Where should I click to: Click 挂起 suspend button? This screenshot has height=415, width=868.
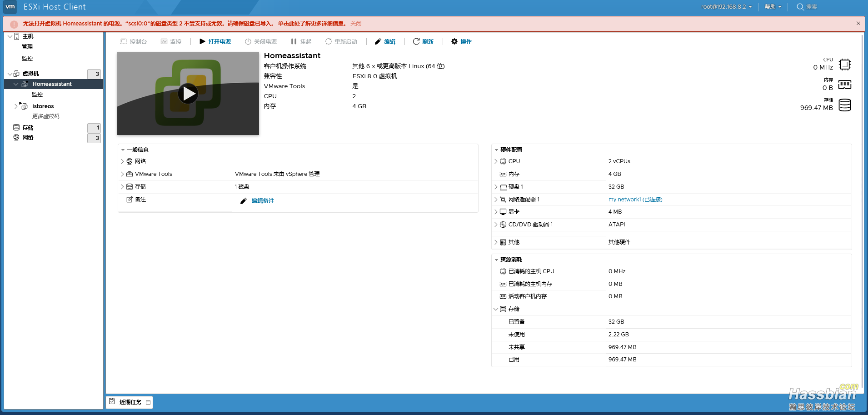(x=301, y=42)
